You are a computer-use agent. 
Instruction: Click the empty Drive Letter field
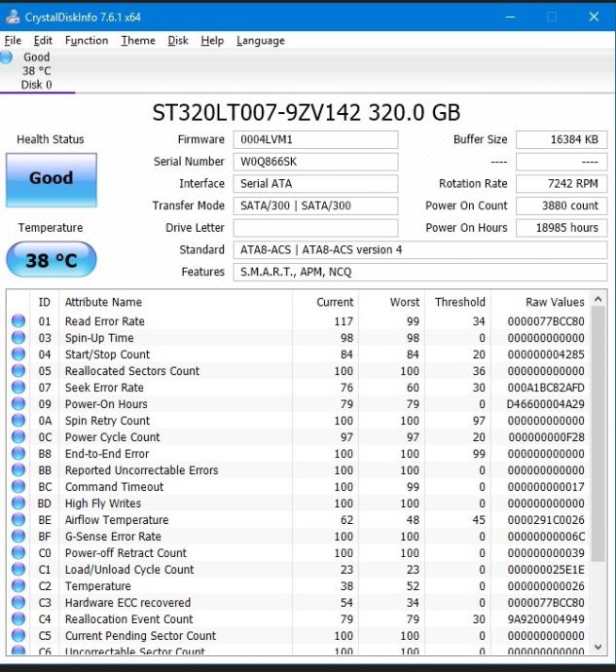(x=315, y=228)
